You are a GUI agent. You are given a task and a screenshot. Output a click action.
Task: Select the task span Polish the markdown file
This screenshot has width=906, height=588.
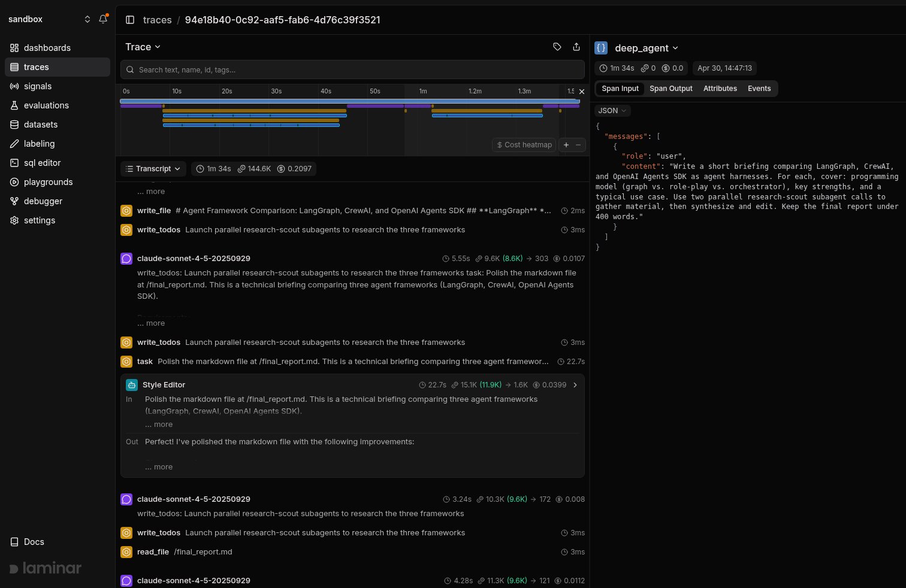point(352,362)
